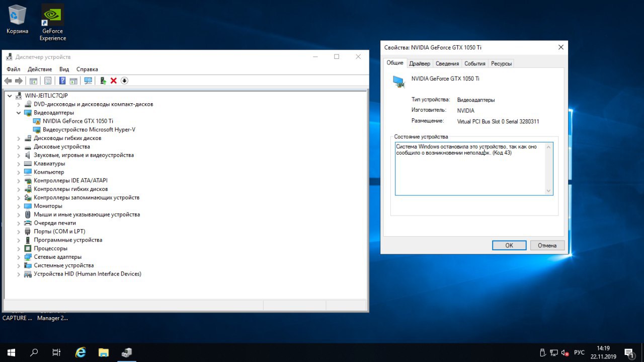Image resolution: width=644 pixels, height=362 pixels.
Task: Open Task View on the taskbar
Action: click(x=57, y=352)
